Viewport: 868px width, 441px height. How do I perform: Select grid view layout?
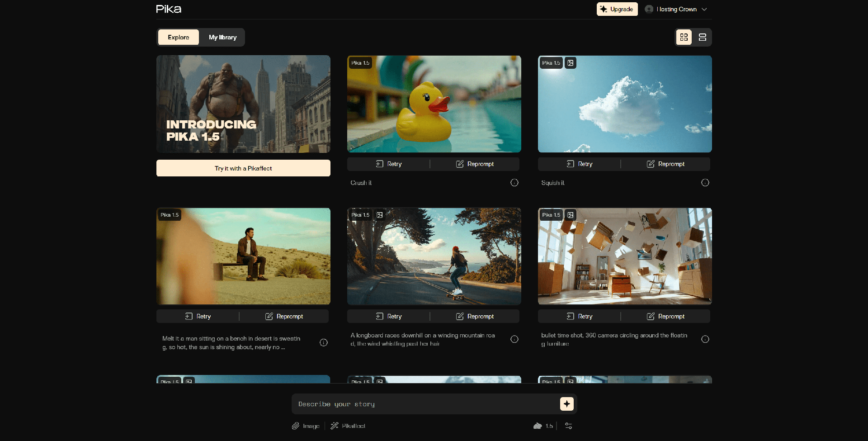[x=684, y=37]
